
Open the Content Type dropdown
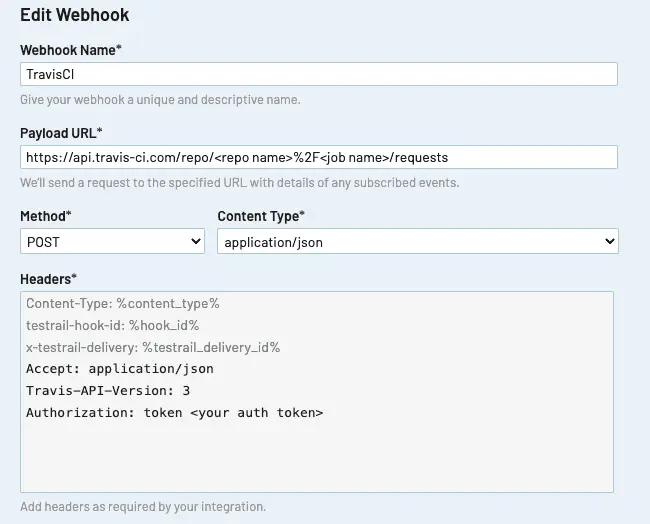tap(418, 241)
